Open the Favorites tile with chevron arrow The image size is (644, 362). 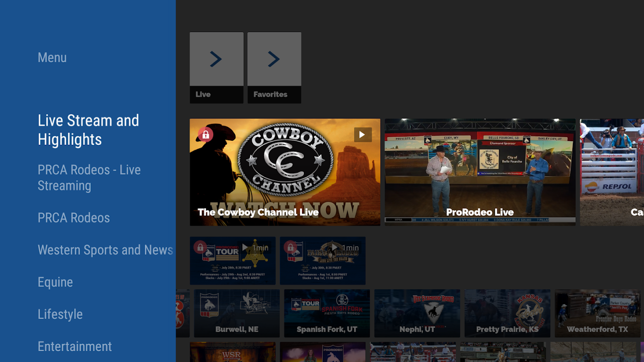(x=274, y=67)
